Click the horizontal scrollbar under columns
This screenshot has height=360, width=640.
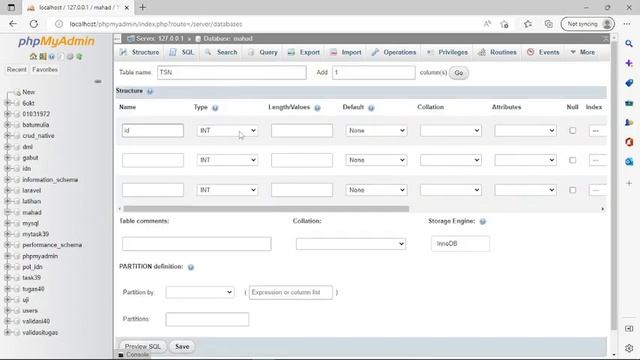[x=266, y=209]
